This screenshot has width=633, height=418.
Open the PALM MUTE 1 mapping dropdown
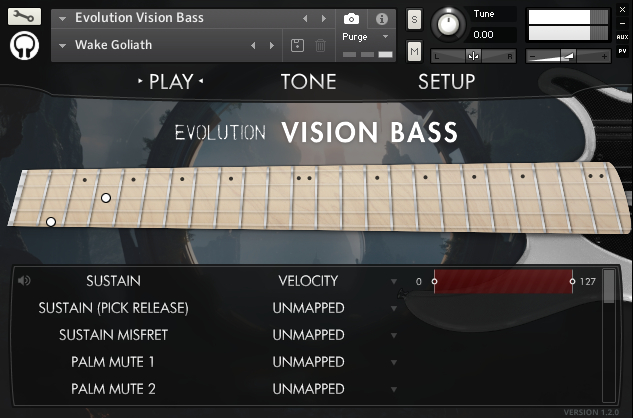tap(394, 362)
